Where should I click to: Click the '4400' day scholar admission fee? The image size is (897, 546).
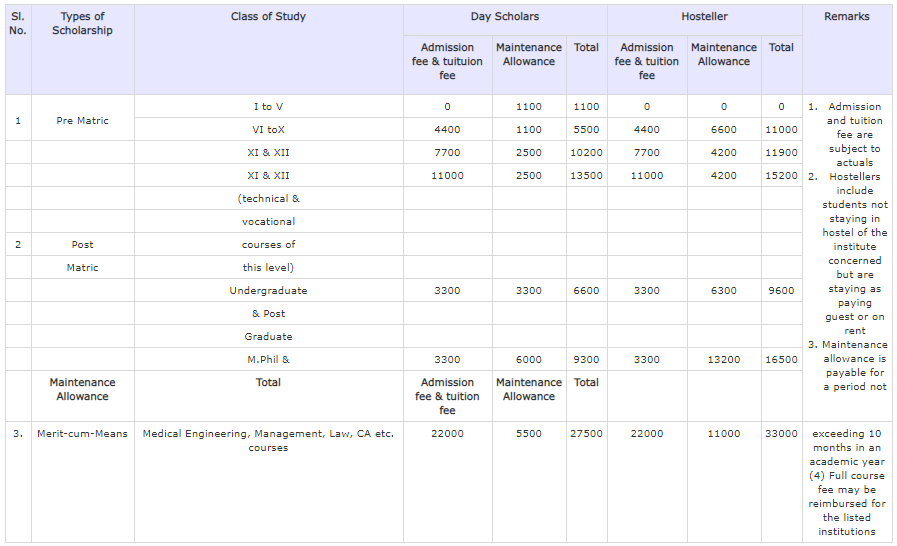pos(447,129)
